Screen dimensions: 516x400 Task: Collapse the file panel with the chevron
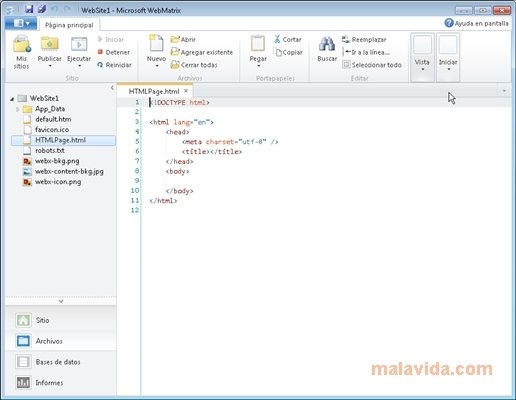112,88
